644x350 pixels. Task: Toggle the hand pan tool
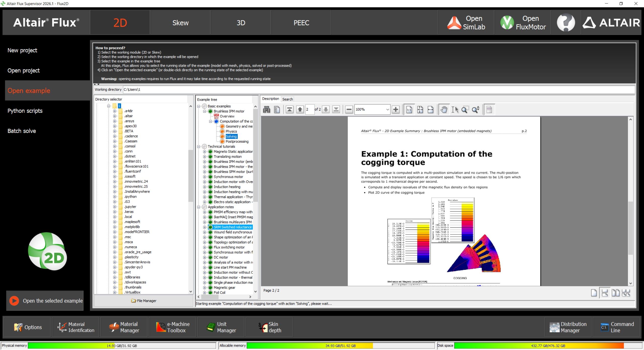pos(444,110)
